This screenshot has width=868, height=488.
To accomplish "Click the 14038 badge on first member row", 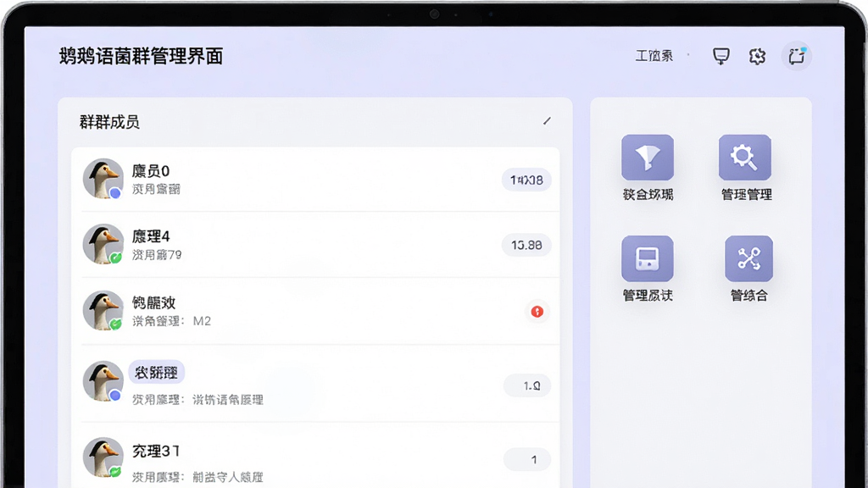I will coord(526,180).
